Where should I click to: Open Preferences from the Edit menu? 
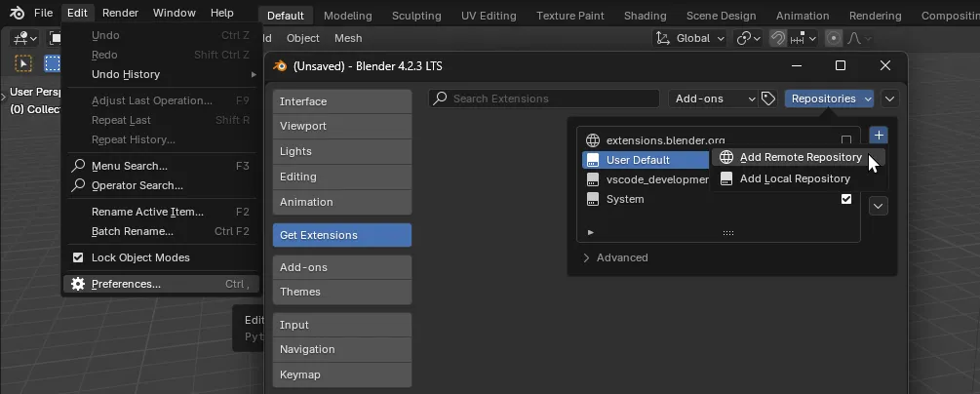[162, 284]
